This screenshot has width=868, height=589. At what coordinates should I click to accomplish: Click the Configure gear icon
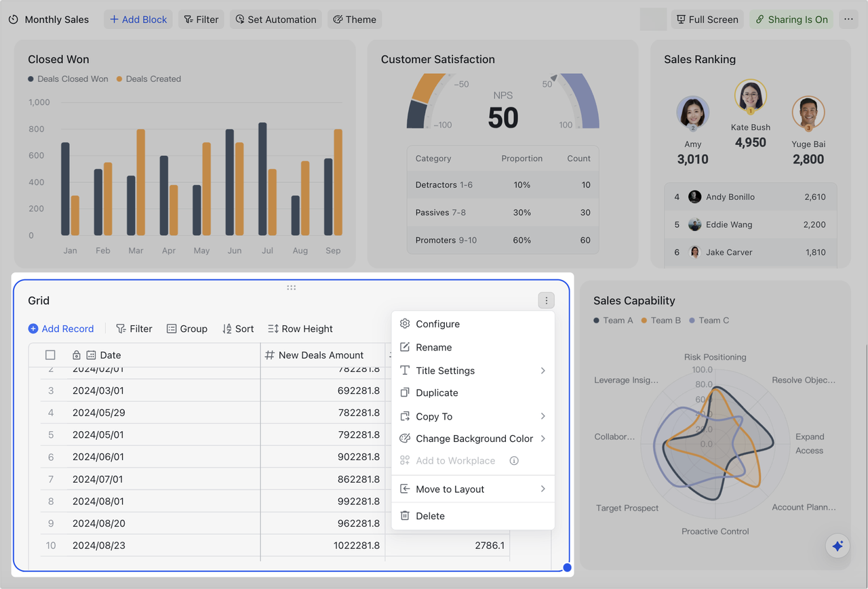tap(405, 324)
